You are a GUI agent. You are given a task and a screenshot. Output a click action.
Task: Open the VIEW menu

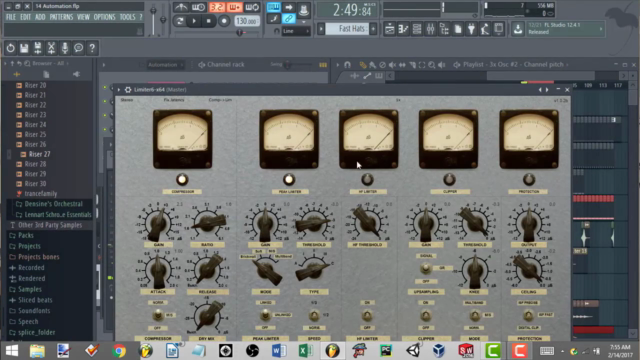[x=83, y=17]
